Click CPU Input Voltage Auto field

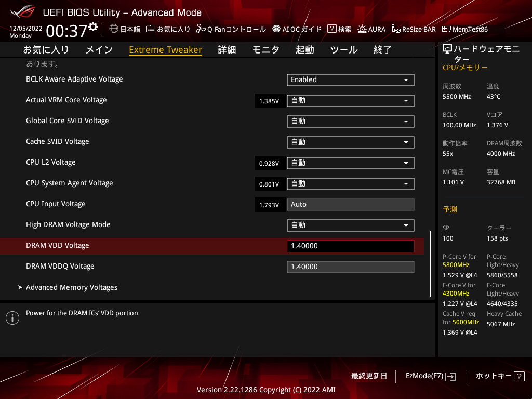[351, 205]
